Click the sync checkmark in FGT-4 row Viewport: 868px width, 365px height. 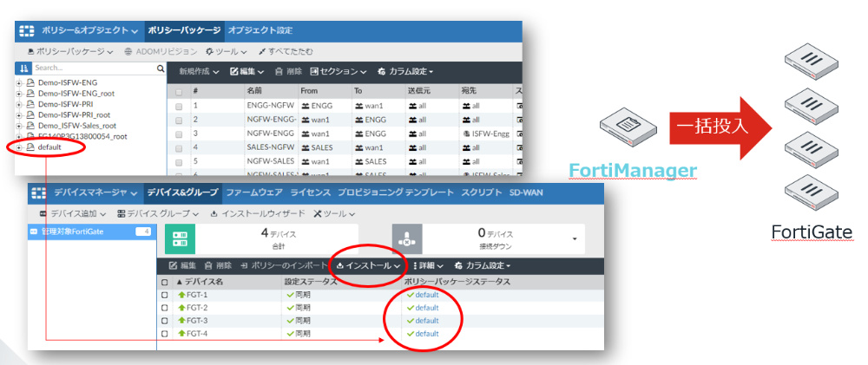click(x=290, y=334)
